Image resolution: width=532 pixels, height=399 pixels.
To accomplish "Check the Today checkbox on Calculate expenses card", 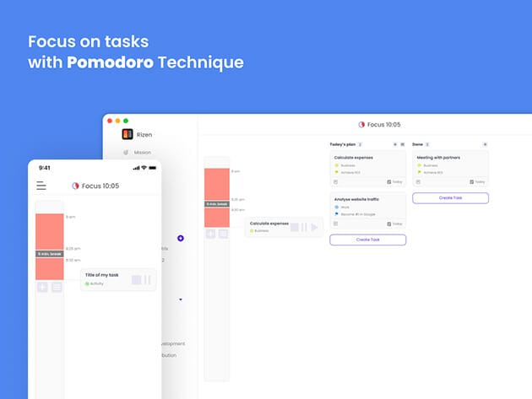I will tap(389, 181).
